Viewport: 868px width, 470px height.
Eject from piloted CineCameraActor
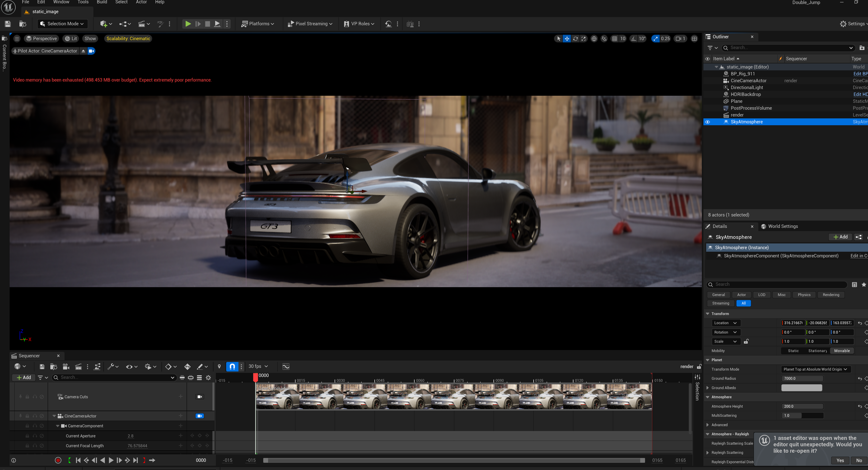(83, 51)
